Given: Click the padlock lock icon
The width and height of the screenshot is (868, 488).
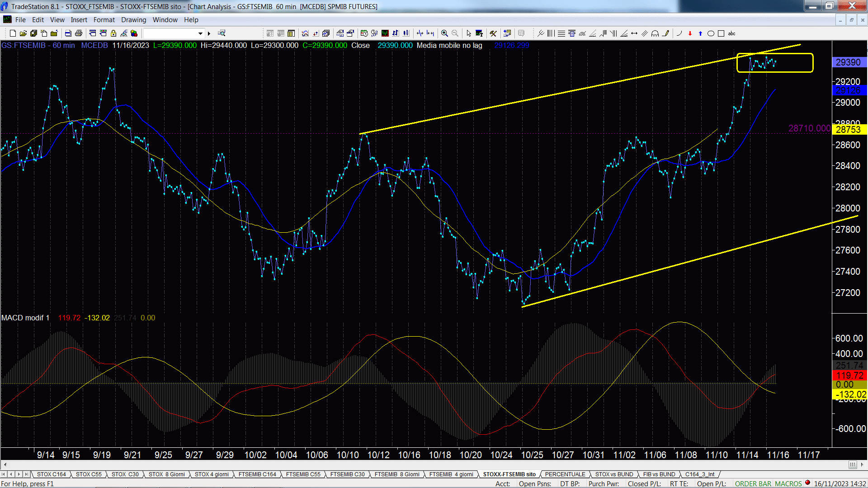Looking at the screenshot, I should [113, 33].
